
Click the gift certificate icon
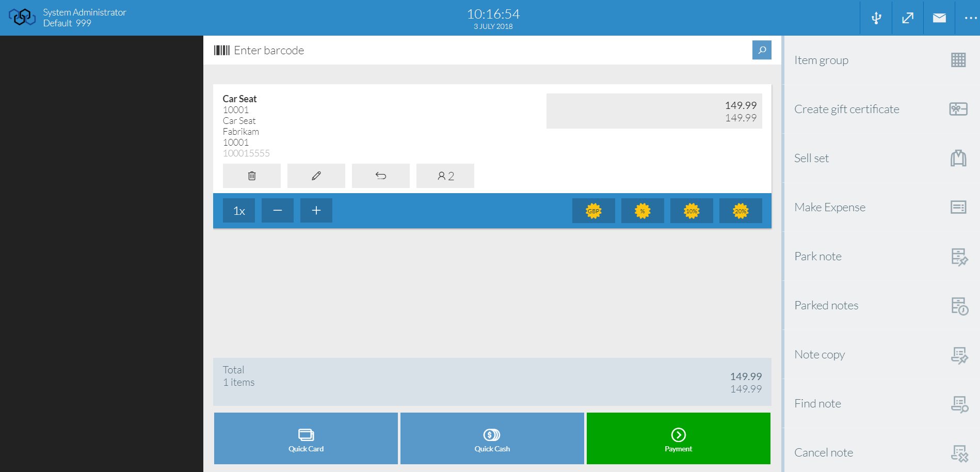point(958,109)
